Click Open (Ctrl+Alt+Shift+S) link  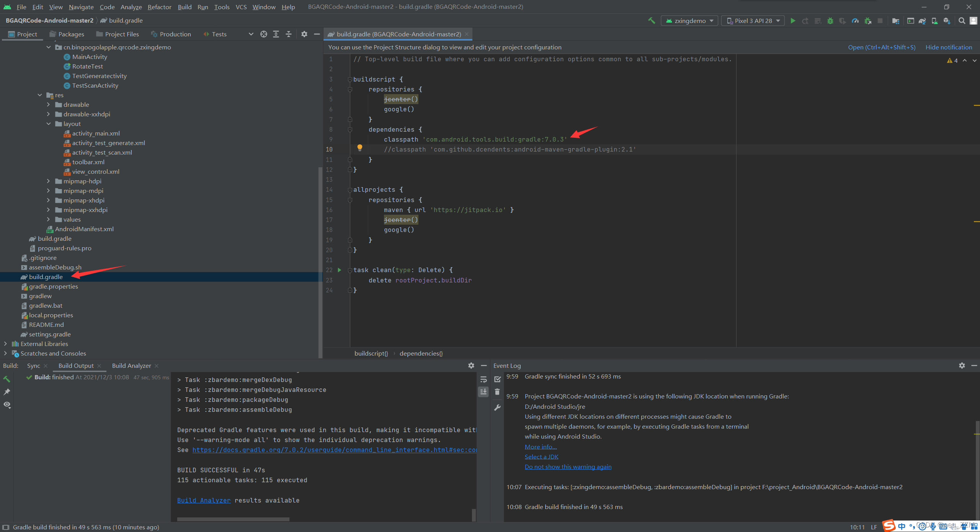pyautogui.click(x=882, y=47)
